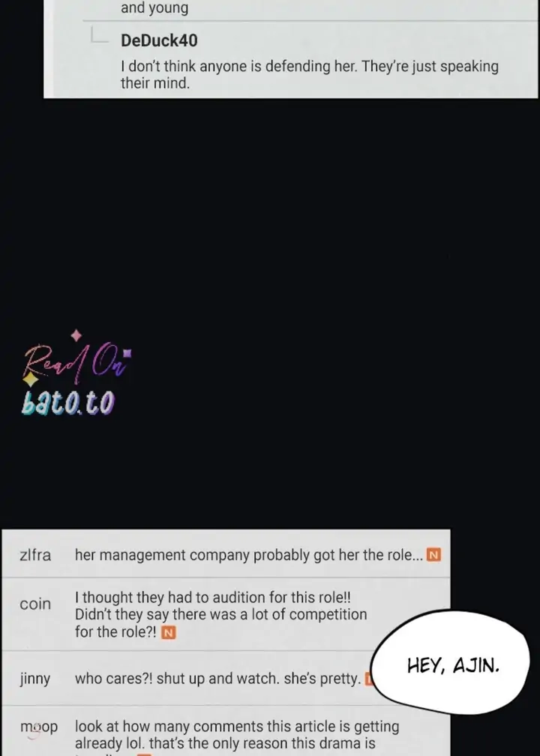Screen dimensions: 540x756
Task: Click the bato.to text in the watermark
Action: click(68, 403)
